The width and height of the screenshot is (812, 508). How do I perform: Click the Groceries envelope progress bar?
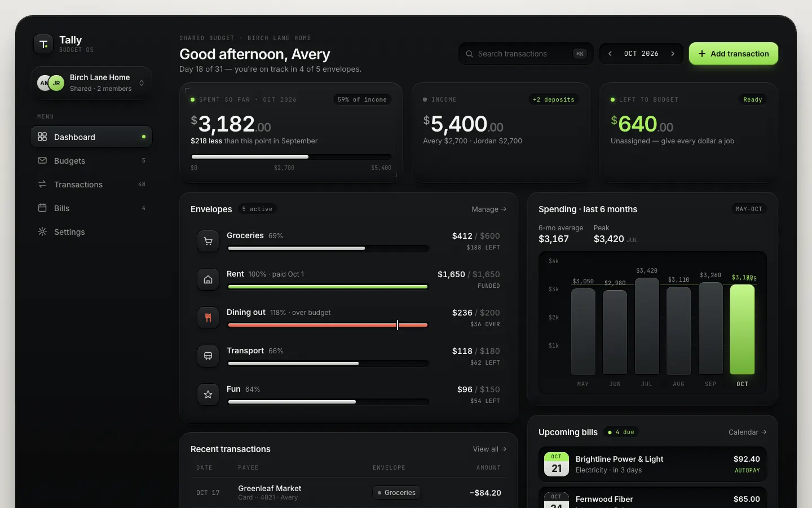tap(328, 248)
